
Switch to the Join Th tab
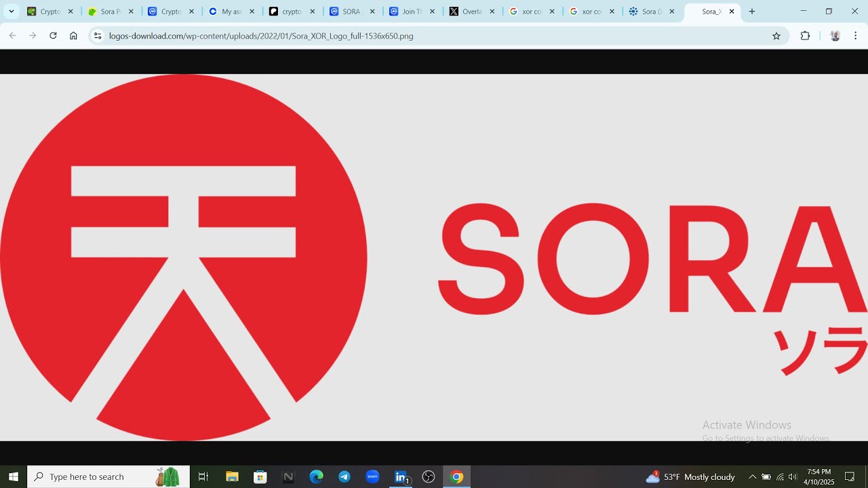coord(412,12)
